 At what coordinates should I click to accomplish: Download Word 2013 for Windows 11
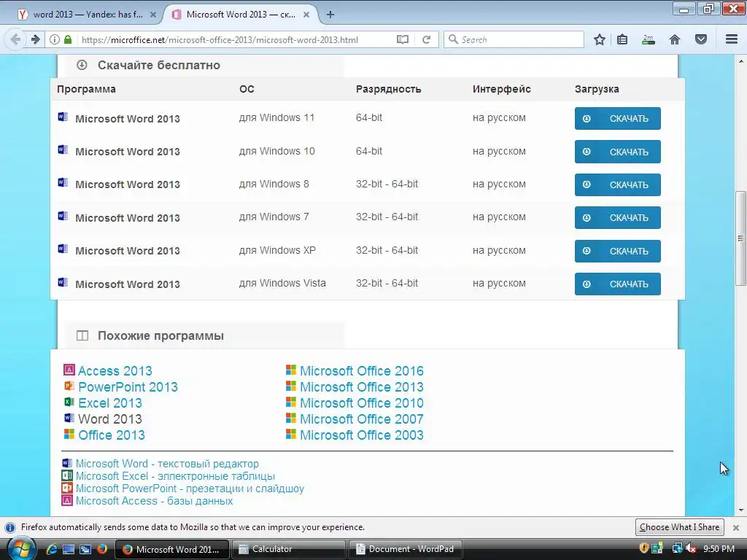[617, 119]
